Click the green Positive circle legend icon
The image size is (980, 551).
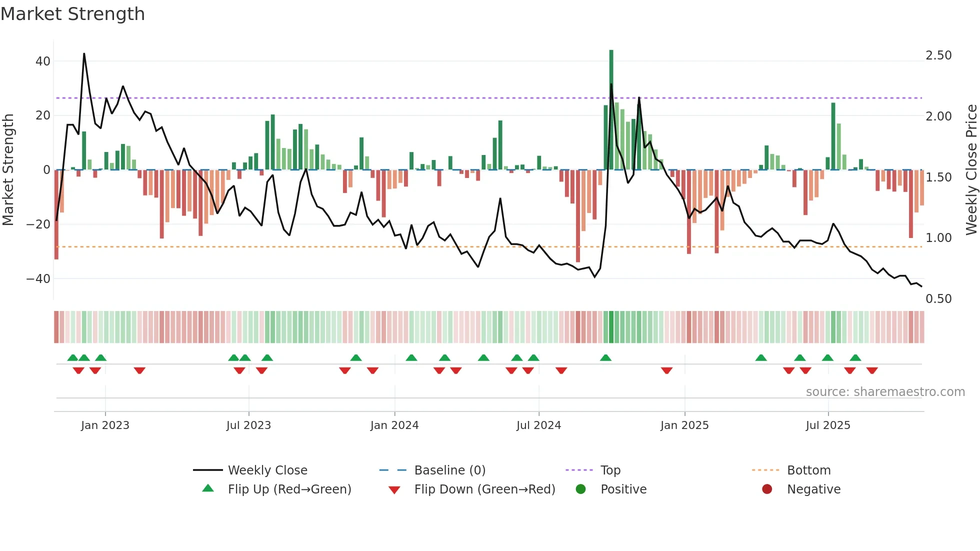point(580,489)
